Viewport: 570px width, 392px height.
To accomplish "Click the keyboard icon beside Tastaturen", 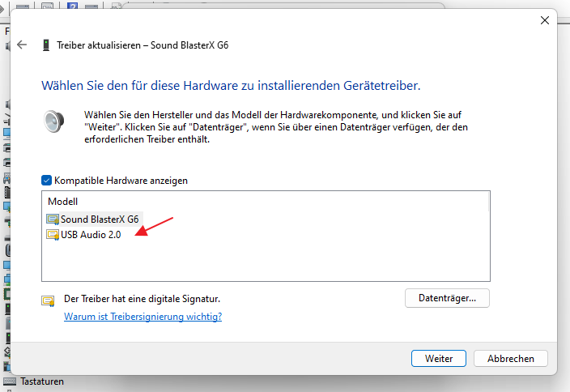I will pyautogui.click(x=10, y=381).
